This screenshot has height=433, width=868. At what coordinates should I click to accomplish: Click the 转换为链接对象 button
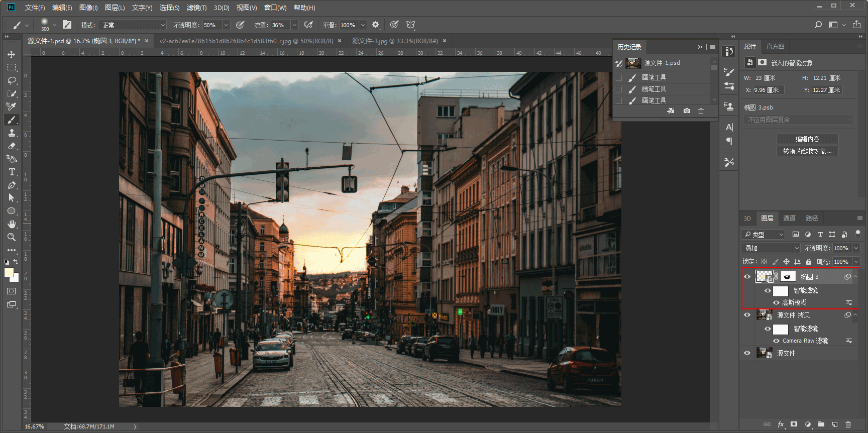[x=807, y=151]
